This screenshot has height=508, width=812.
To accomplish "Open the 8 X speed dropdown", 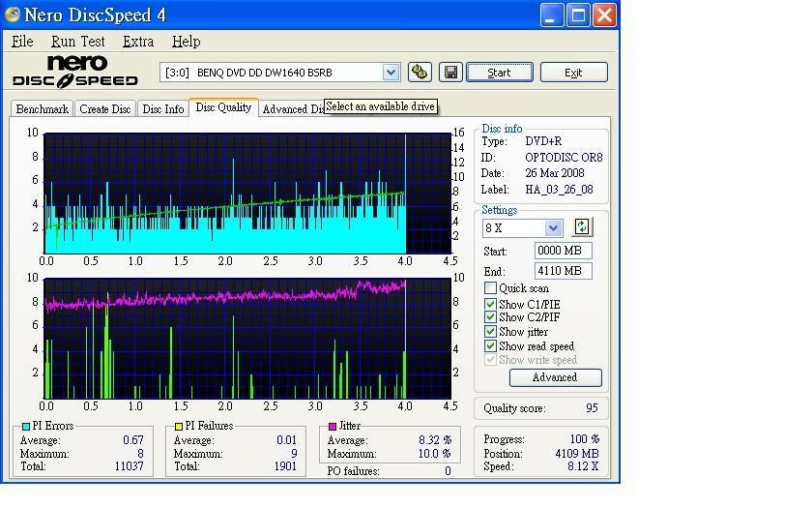I will pyautogui.click(x=553, y=227).
